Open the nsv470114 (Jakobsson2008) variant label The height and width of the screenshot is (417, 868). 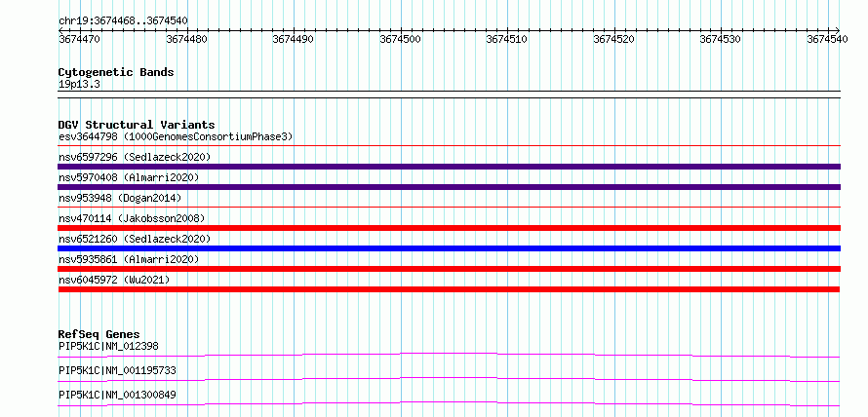(132, 218)
